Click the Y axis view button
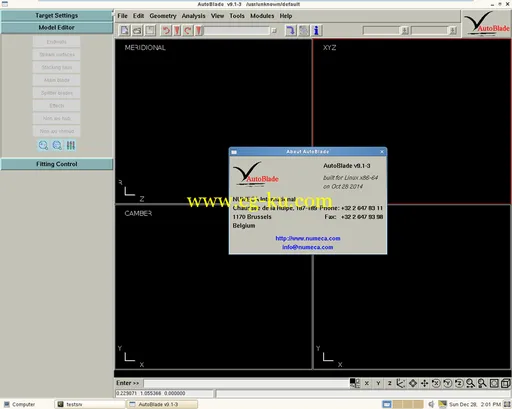The width and height of the screenshot is (512, 409). pos(378,383)
